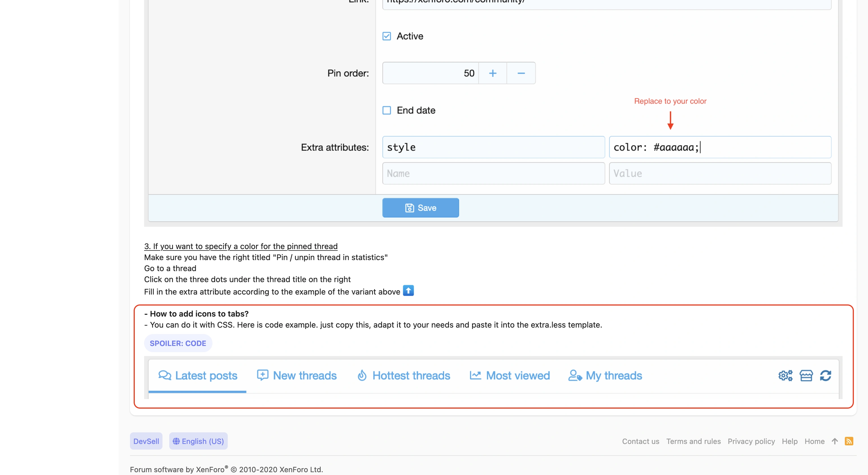This screenshot has width=868, height=475.
Task: Expand the Spoiler: Code block
Action: pos(178,343)
